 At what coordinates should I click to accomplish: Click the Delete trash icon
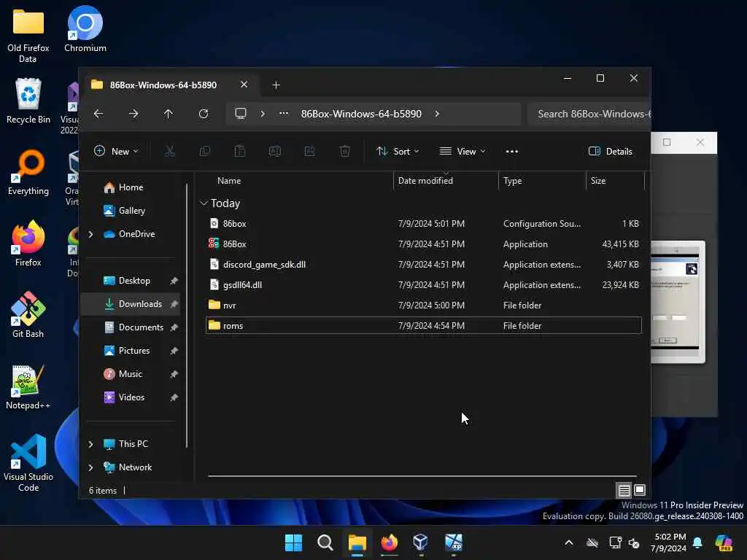pos(345,152)
